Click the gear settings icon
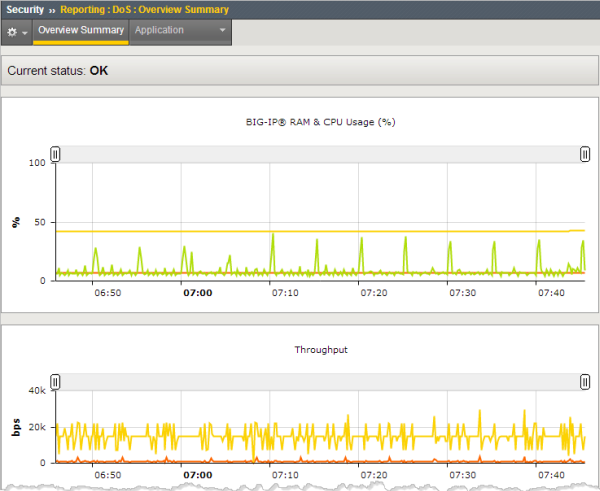This screenshot has width=600, height=491. (13, 32)
